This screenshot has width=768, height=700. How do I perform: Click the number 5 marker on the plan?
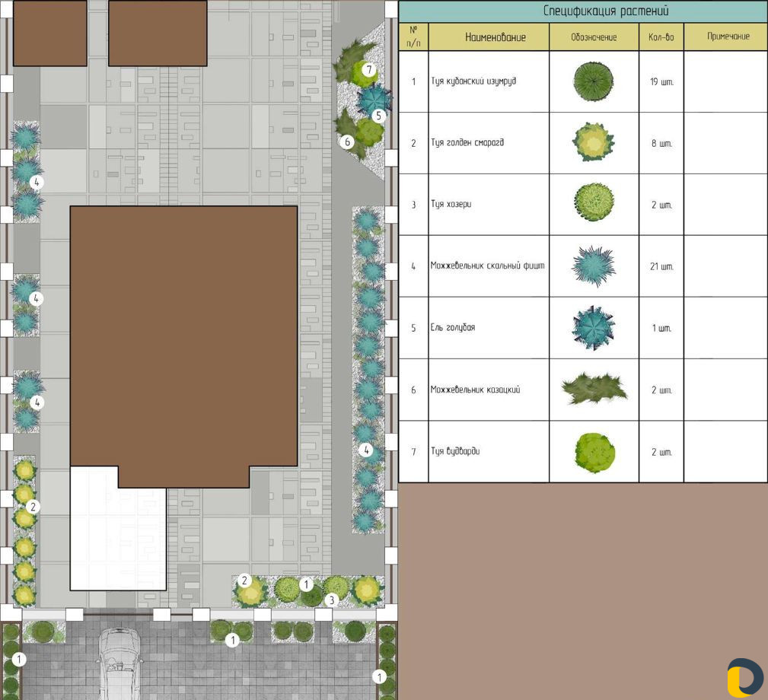[x=378, y=116]
